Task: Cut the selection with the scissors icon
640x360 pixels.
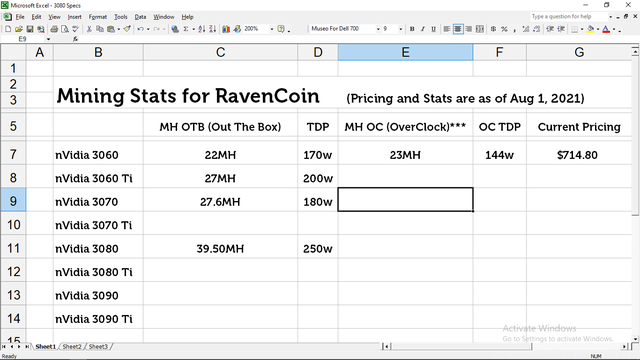Action: click(x=89, y=29)
